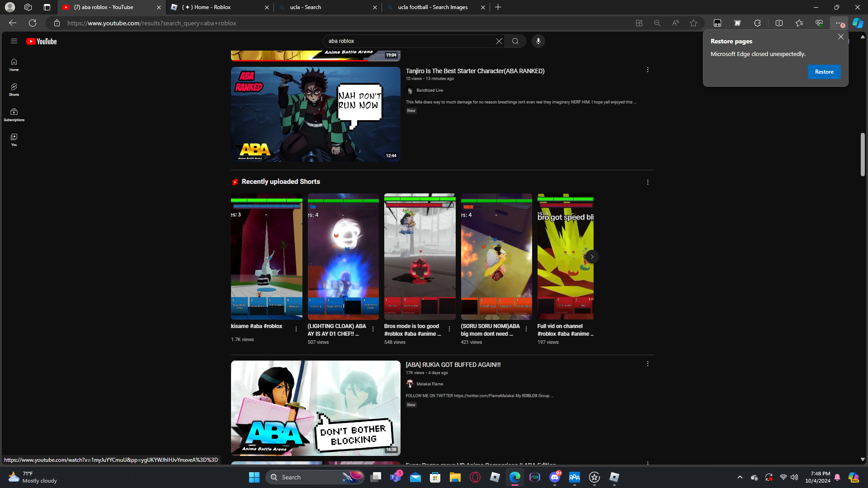Focus the Edge address bar URL
Viewport: 868px width, 488px height.
(x=152, y=23)
